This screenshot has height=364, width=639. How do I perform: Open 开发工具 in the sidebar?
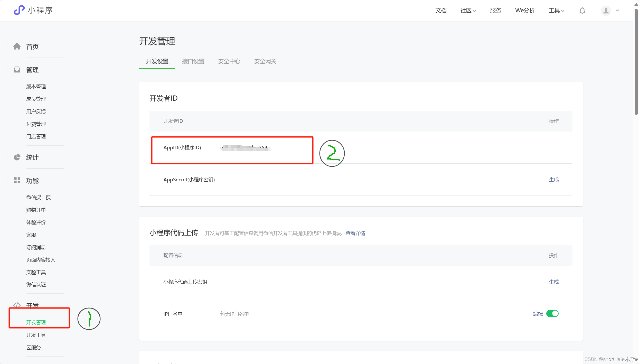pyautogui.click(x=36, y=335)
